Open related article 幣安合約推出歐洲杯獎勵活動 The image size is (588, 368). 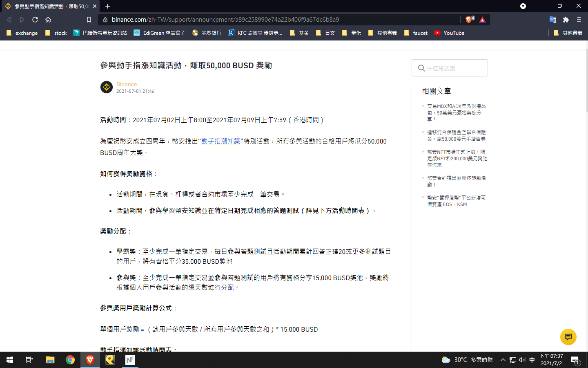[457, 181]
